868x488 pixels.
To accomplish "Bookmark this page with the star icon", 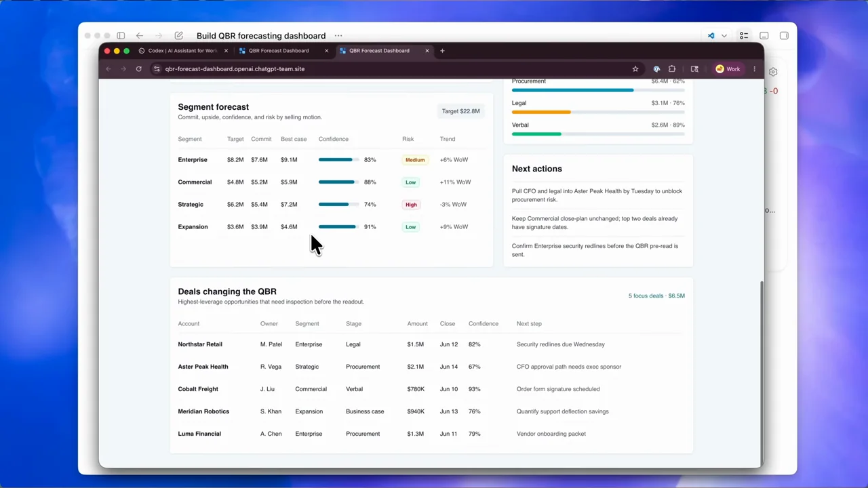I will pyautogui.click(x=635, y=69).
